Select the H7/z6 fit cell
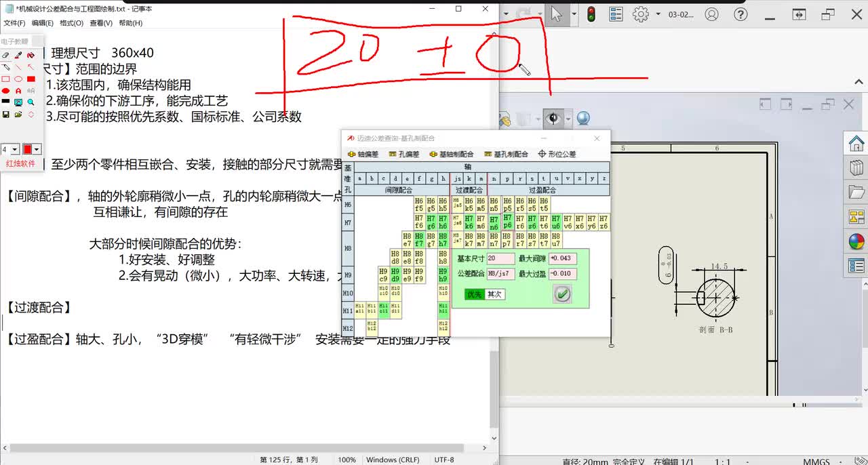Image resolution: width=868 pixels, height=465 pixels. point(604,222)
